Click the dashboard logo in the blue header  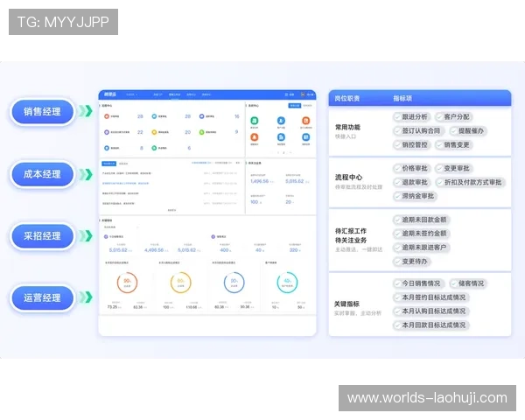coord(109,94)
